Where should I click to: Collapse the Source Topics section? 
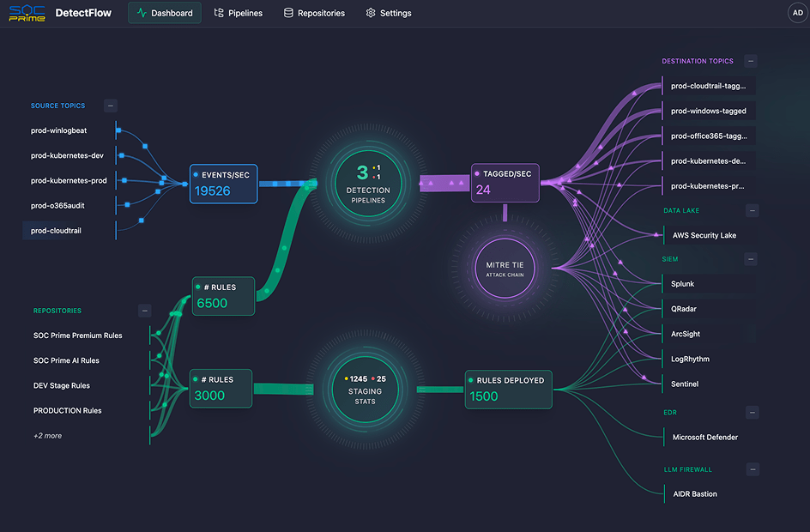click(111, 106)
